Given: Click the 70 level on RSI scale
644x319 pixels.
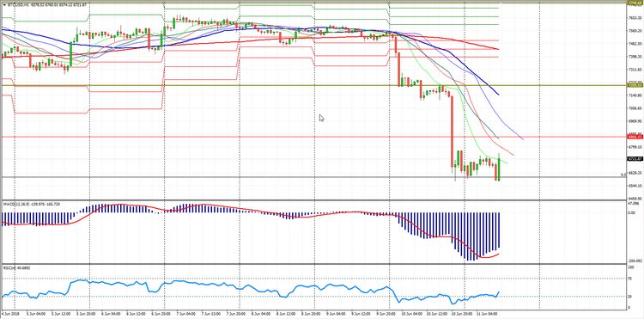Looking at the screenshot, I should pos(629,279).
